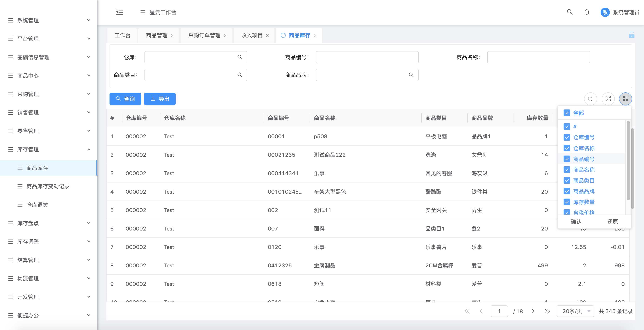Expand the 库存盘点 menu

pyautogui.click(x=48, y=223)
